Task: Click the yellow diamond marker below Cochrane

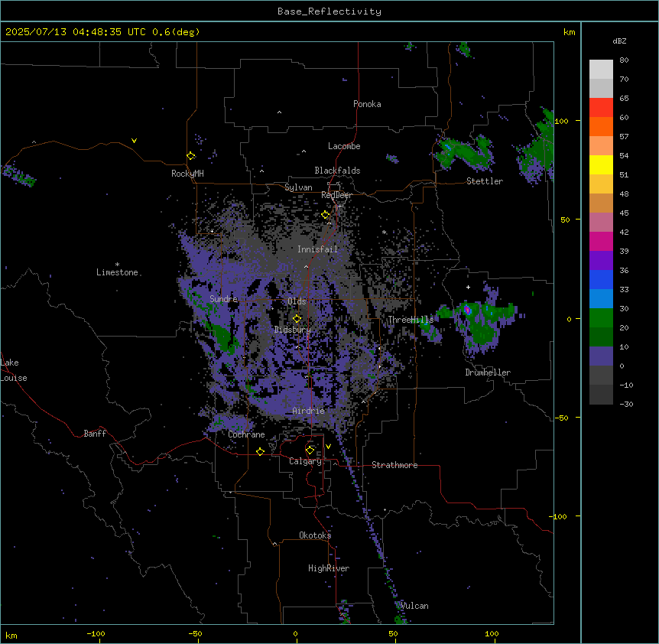Action: click(x=260, y=451)
